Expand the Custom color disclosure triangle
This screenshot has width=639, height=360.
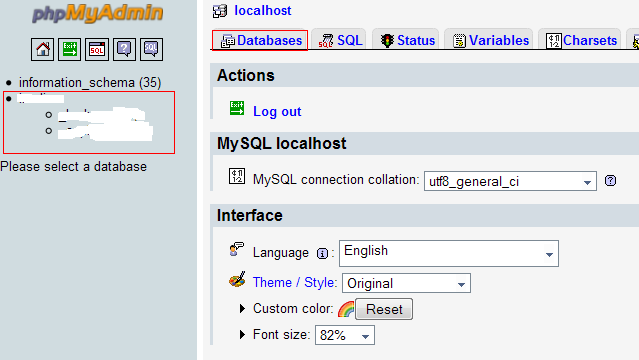pos(242,309)
